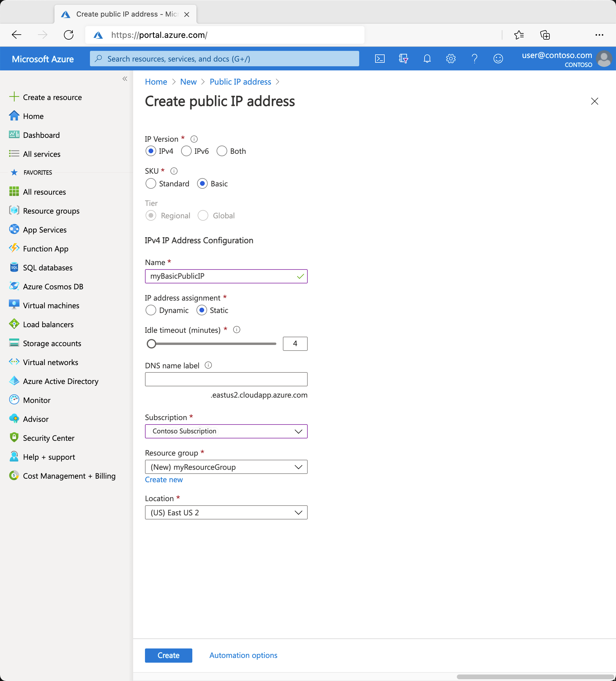Image resolution: width=616 pixels, height=681 pixels.
Task: Click the SQL databases icon
Action: click(14, 267)
